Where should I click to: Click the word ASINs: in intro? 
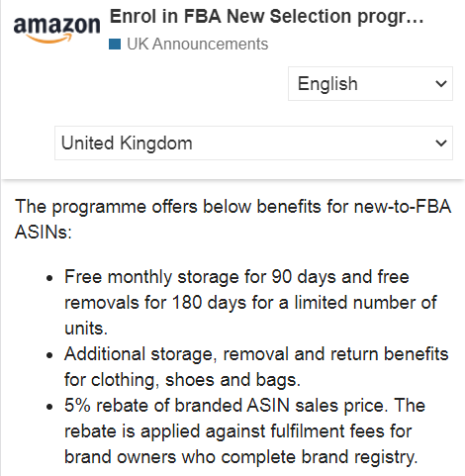click(x=44, y=233)
